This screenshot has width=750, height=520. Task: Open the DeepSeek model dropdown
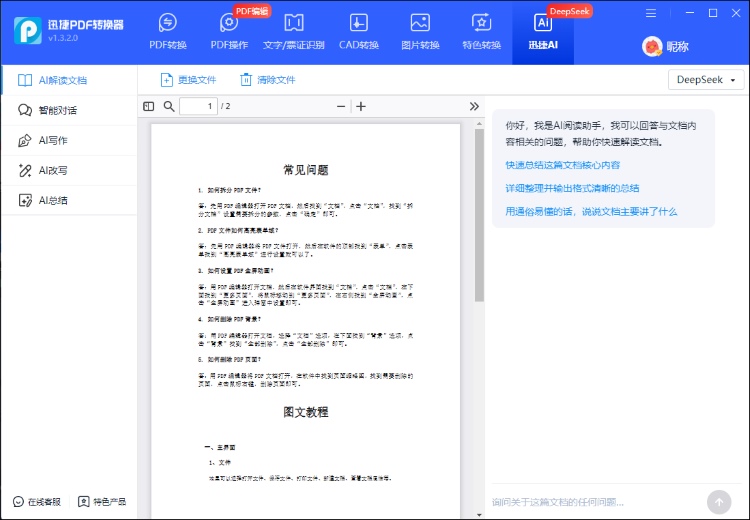pos(708,80)
